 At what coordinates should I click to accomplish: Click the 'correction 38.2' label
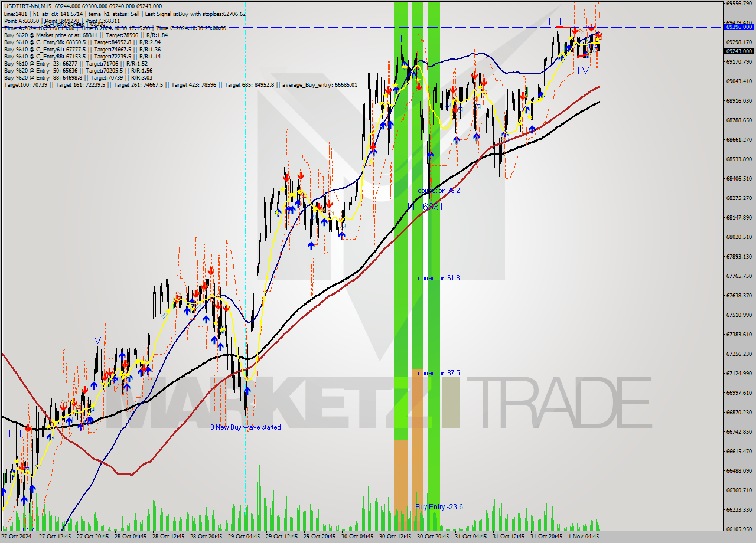pyautogui.click(x=439, y=191)
